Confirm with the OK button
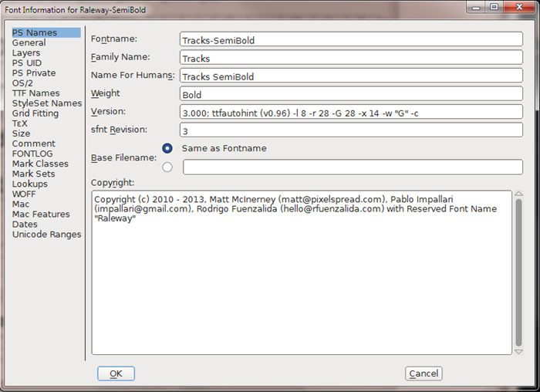Viewport: 540px width, 392px height. (116, 373)
